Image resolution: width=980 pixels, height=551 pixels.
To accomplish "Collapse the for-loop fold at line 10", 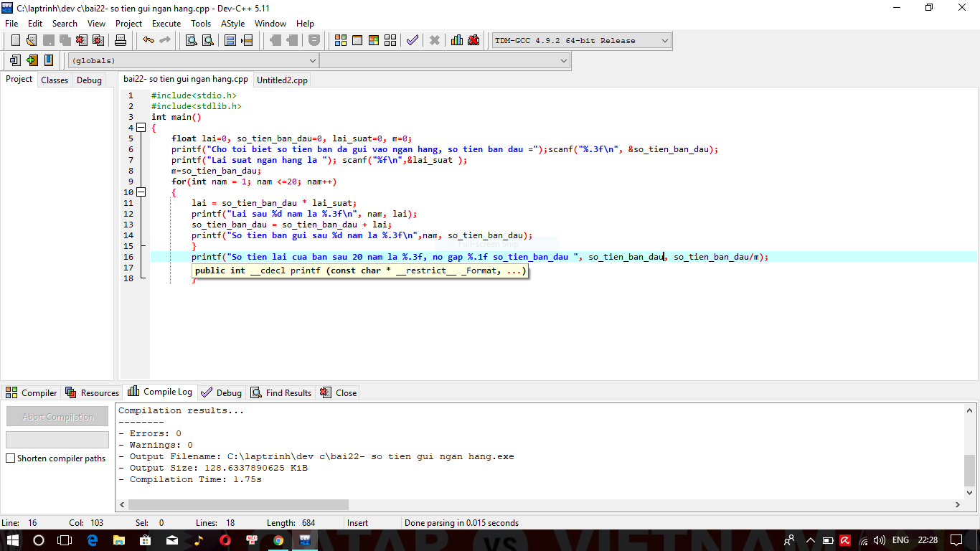I will pyautogui.click(x=141, y=192).
